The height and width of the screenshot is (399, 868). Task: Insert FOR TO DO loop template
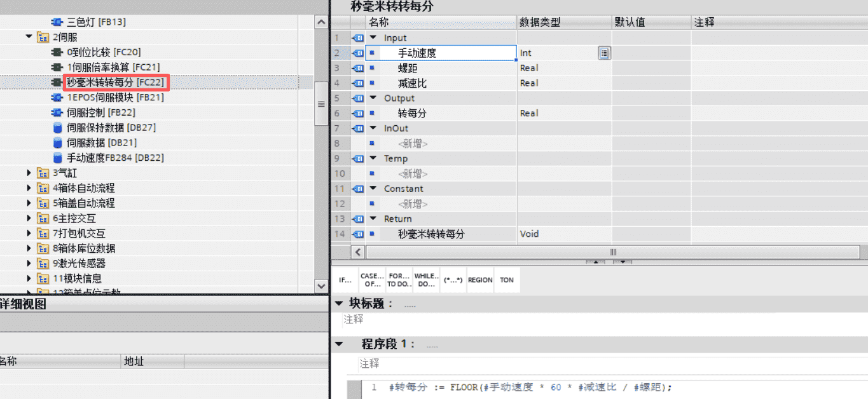point(399,280)
